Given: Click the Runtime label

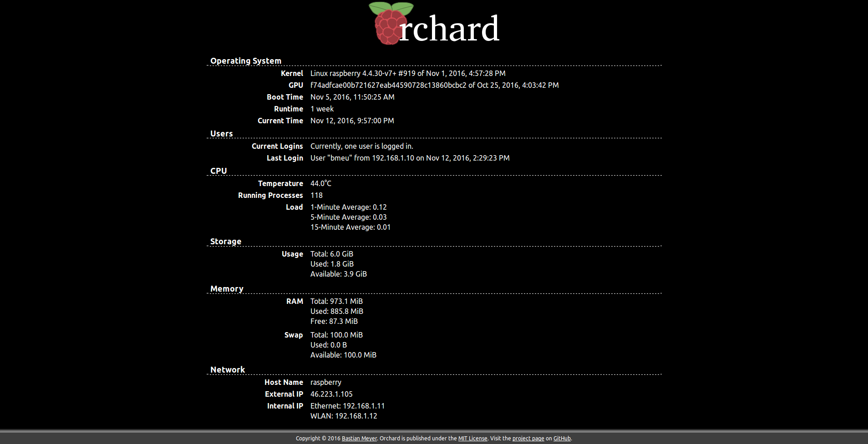Looking at the screenshot, I should (x=289, y=109).
